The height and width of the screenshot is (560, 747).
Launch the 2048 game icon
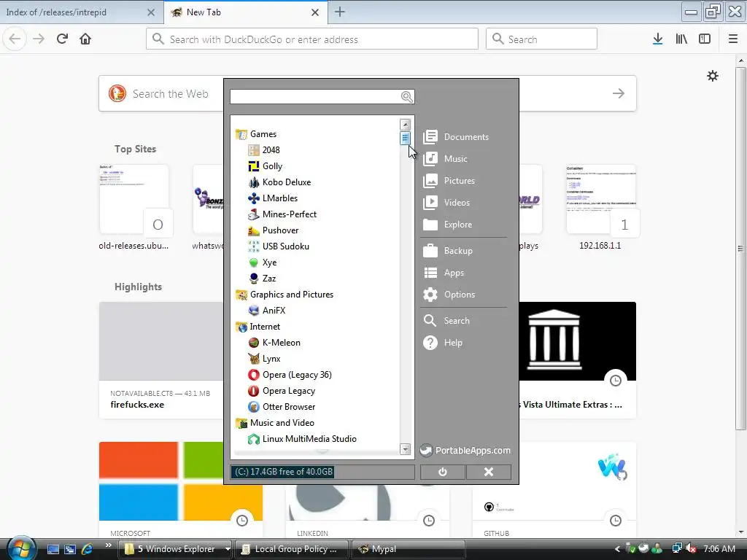pyautogui.click(x=254, y=150)
